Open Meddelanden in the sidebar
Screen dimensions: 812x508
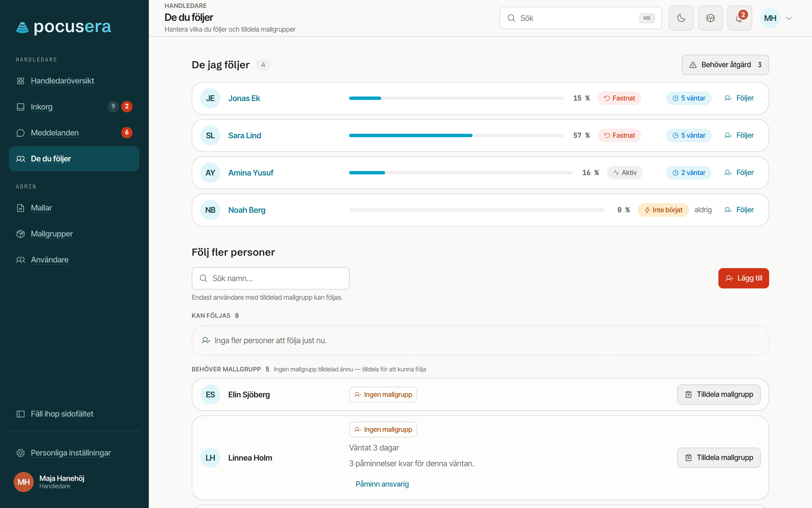[x=74, y=133]
